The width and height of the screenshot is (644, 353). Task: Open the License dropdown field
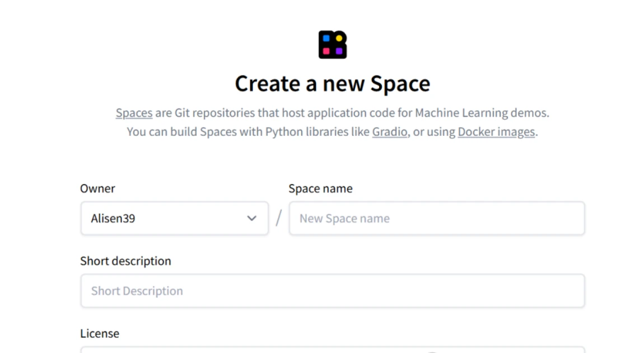pos(333,350)
